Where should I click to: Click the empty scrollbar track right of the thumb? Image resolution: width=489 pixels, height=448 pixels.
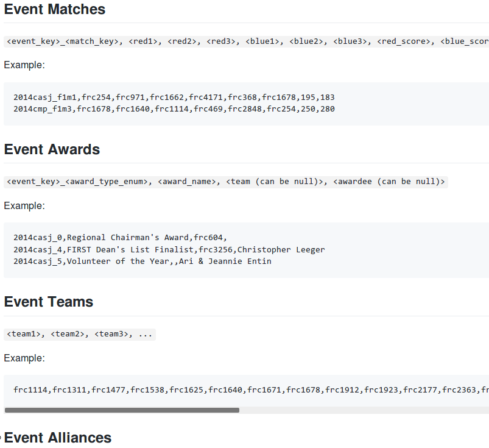point(365,410)
